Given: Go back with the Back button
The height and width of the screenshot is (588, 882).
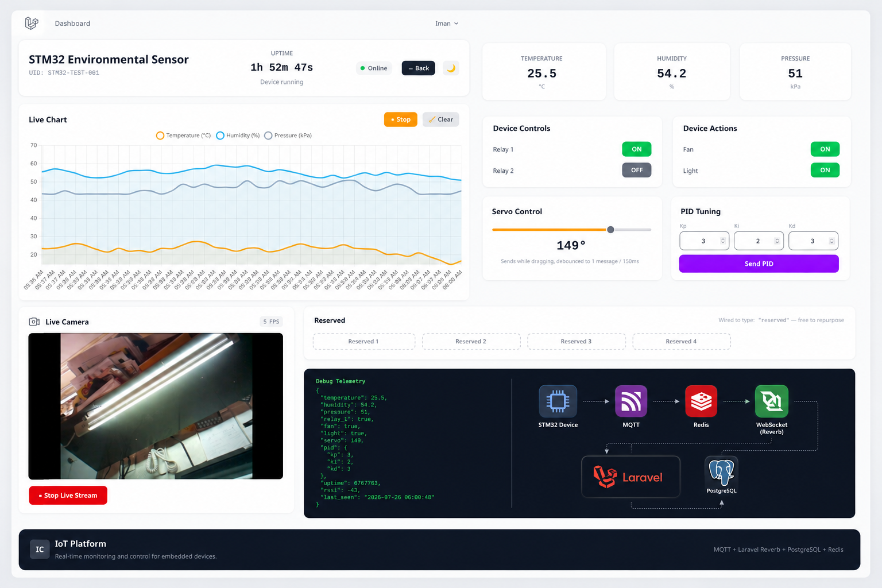Looking at the screenshot, I should tap(419, 68).
